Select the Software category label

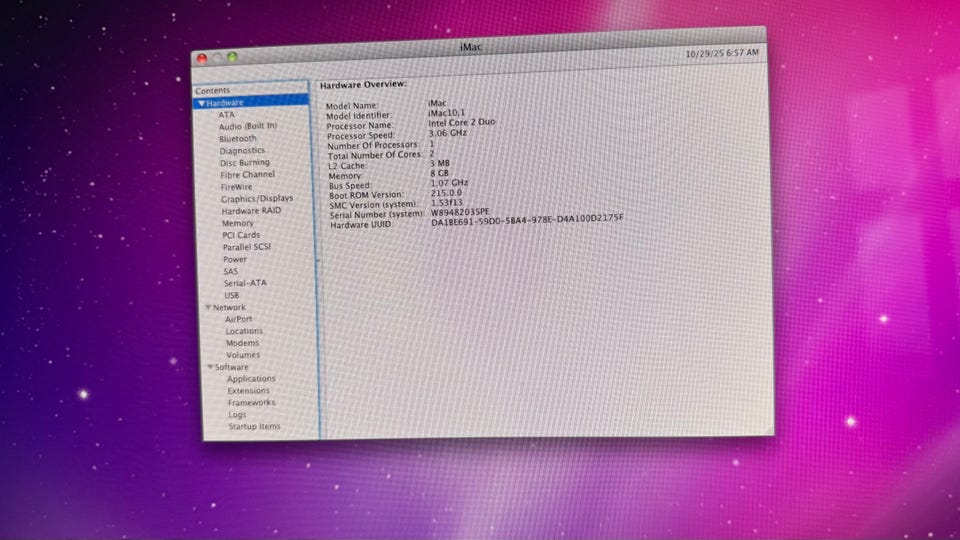[x=231, y=367]
